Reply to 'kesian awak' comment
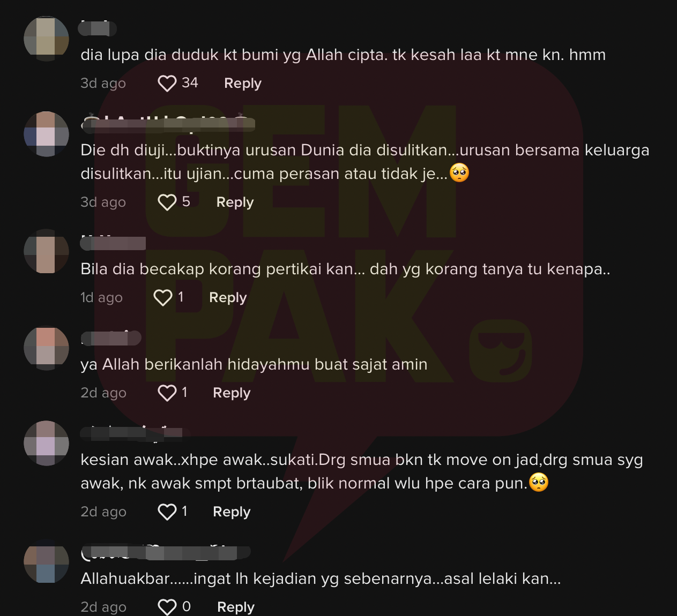This screenshot has width=677, height=616. (x=232, y=512)
